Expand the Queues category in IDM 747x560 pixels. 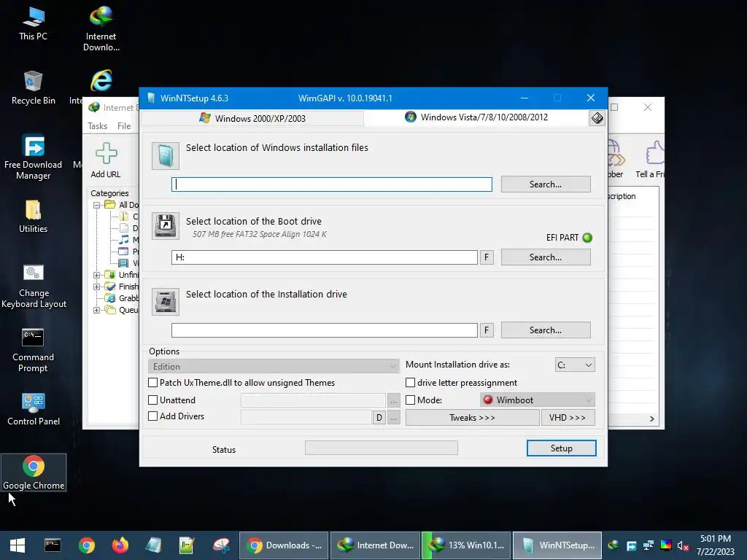coord(97,310)
